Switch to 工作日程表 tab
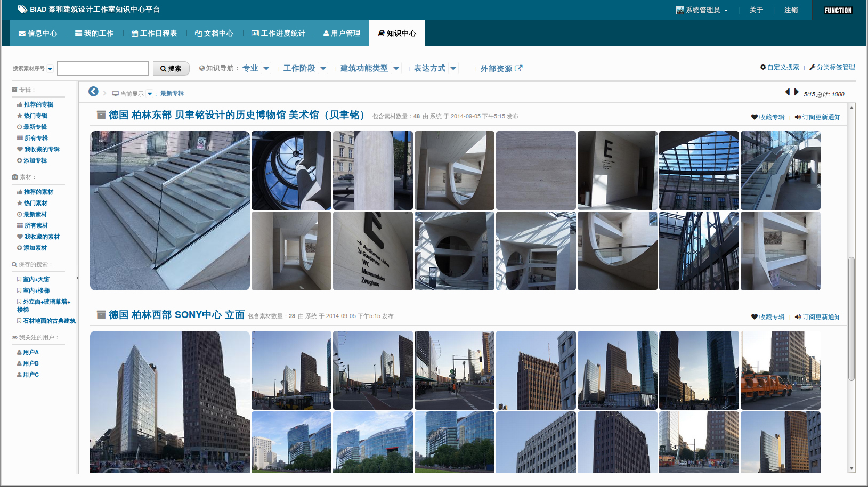Viewport: 868px width, 487px height. pos(154,33)
